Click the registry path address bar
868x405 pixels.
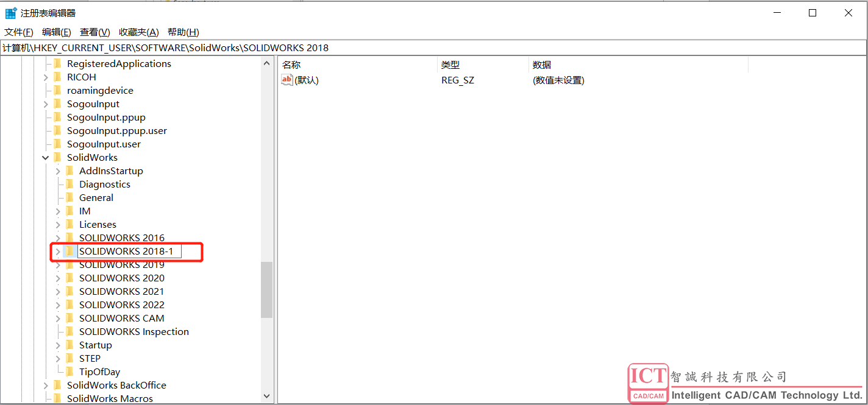click(433, 48)
